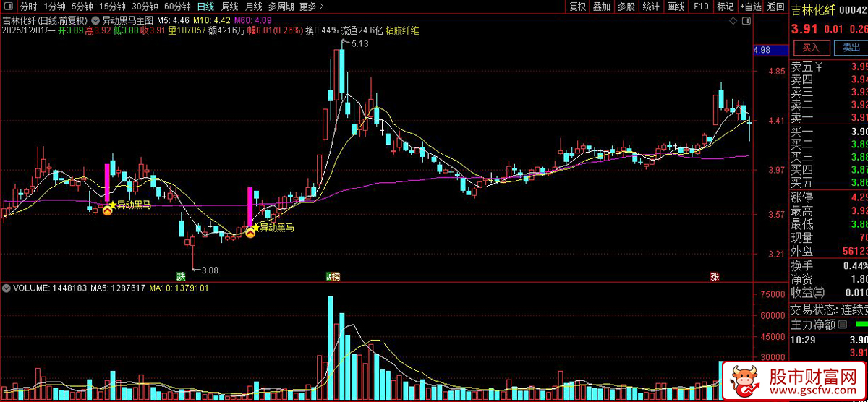Expand the 更多 periods menu
This screenshot has height=402, width=868.
(310, 7)
